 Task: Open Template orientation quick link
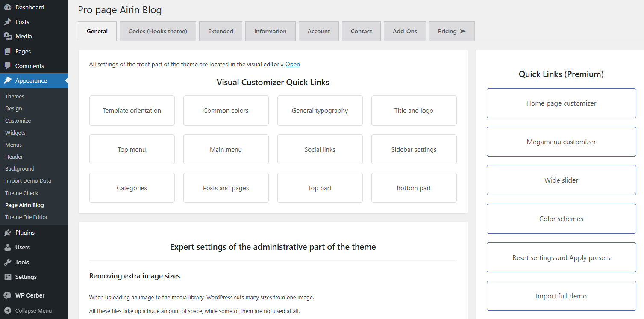click(x=132, y=111)
